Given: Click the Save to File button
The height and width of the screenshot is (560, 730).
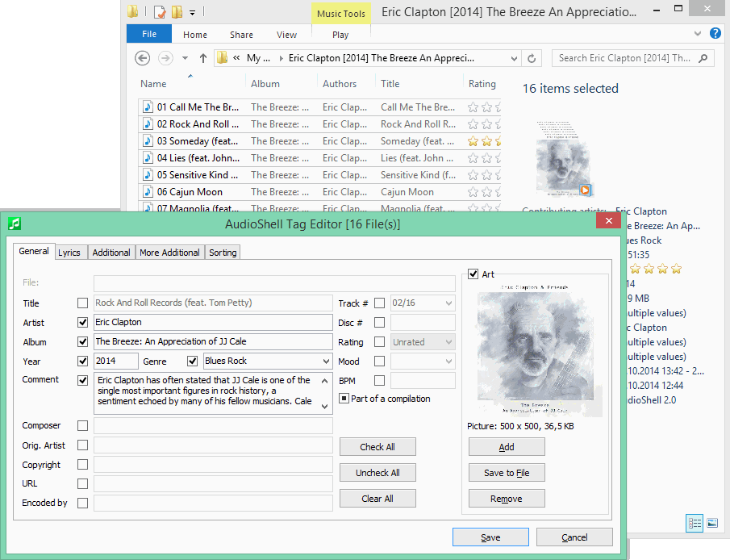Looking at the screenshot, I should [x=507, y=473].
